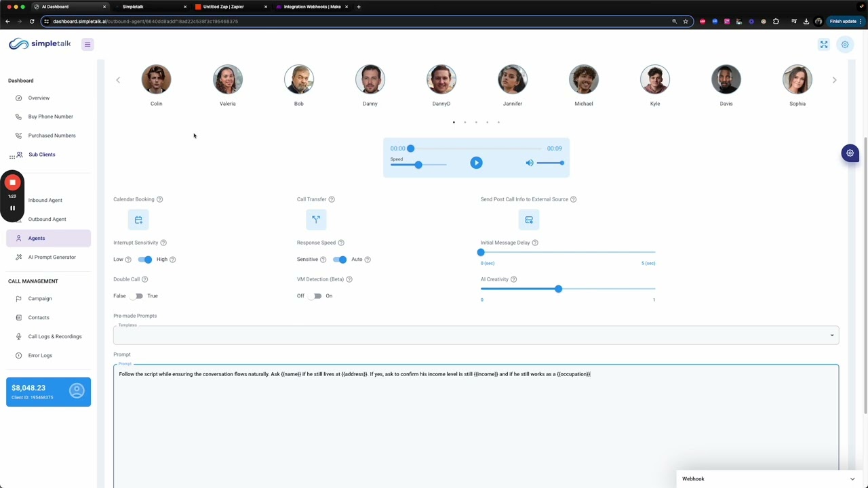Click help icon next to Interrupt Sensitivity
This screenshot has width=868, height=488.
(163, 243)
